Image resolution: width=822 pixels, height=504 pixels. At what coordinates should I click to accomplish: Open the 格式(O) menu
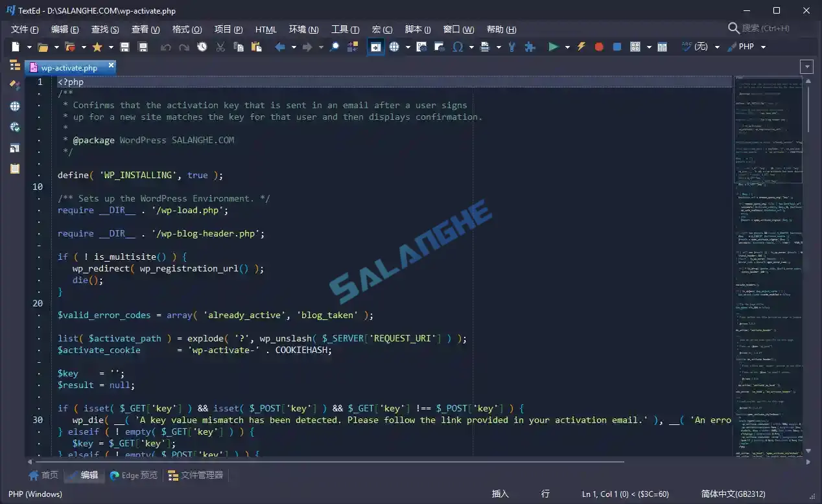[187, 29]
